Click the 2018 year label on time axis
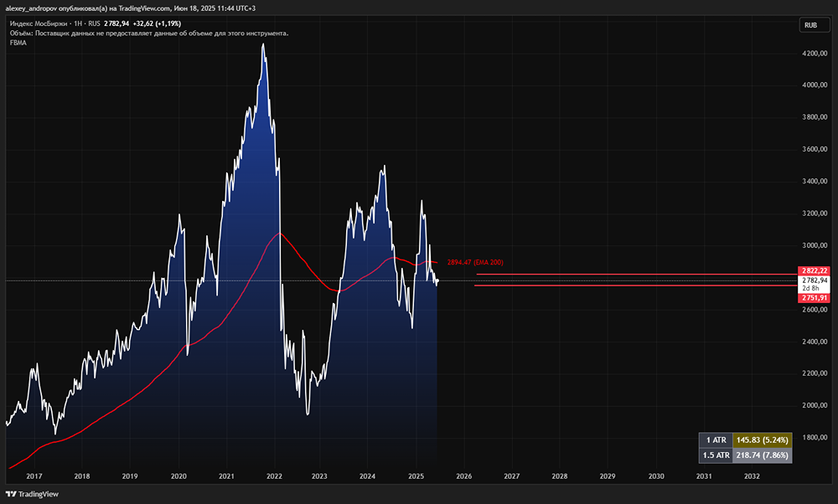838x504 pixels. pyautogui.click(x=82, y=476)
